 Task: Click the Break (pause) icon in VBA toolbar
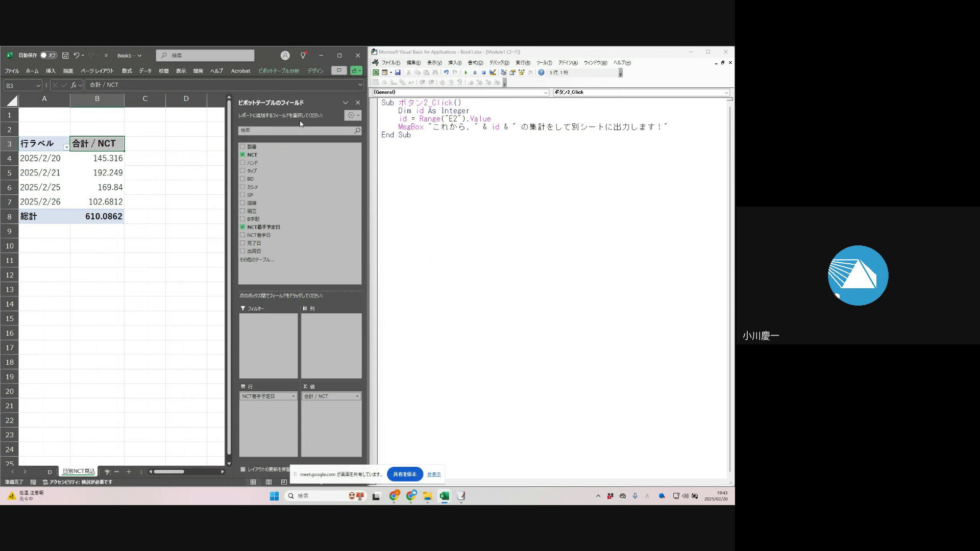pos(475,72)
